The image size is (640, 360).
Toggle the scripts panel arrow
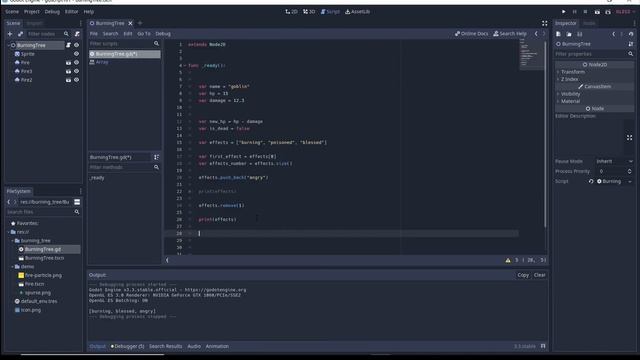pyautogui.click(x=167, y=260)
